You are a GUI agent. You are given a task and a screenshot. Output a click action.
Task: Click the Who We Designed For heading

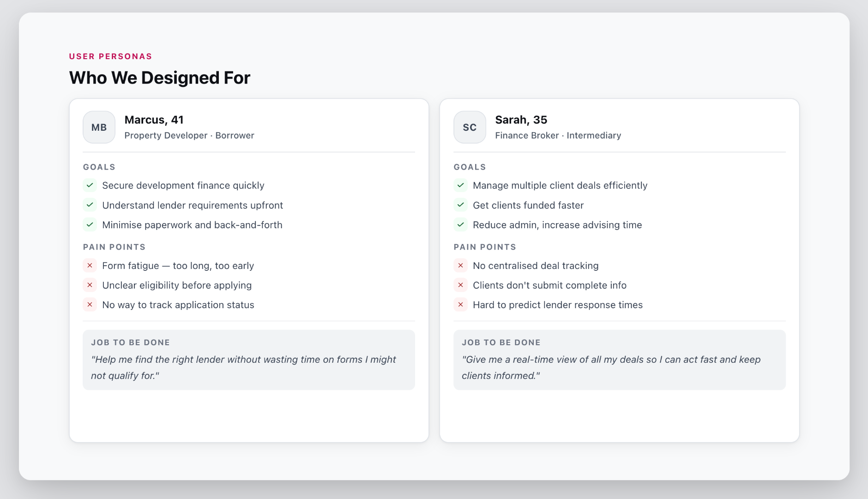[160, 78]
